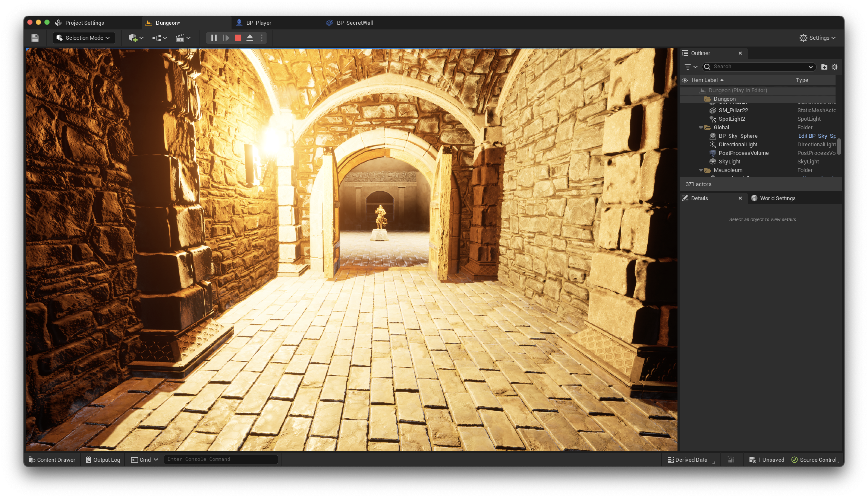Open the Blueprints menu icon

[x=160, y=38]
